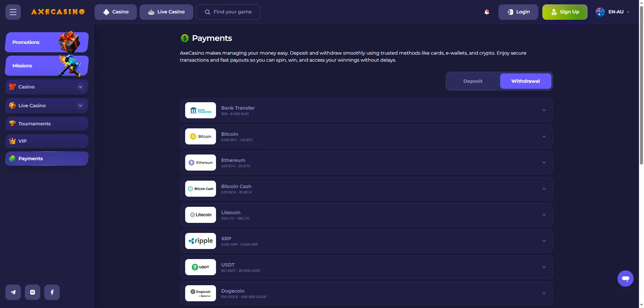Image resolution: width=644 pixels, height=308 pixels.
Task: Open the EN-AU language dropdown
Action: pyautogui.click(x=613, y=12)
